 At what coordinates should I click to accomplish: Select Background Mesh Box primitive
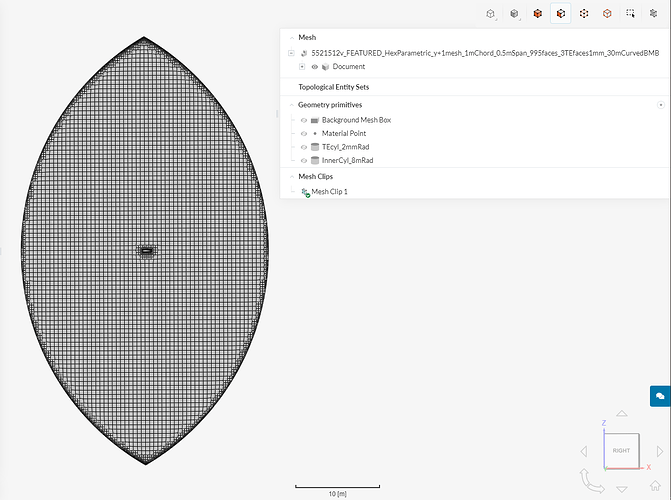[x=356, y=120]
